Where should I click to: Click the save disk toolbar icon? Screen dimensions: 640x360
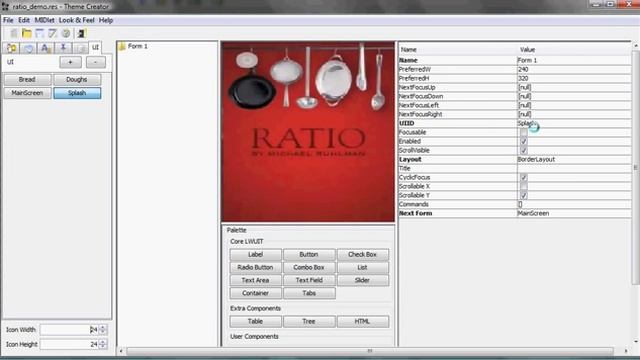click(40, 33)
